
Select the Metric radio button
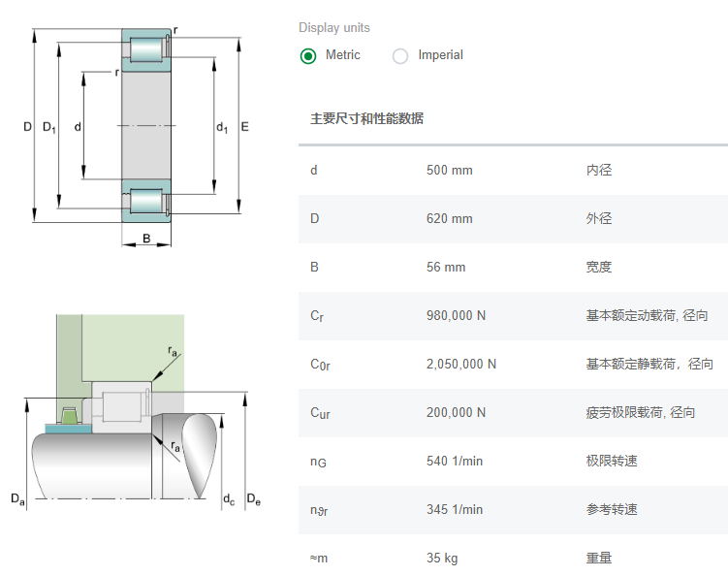pos(308,55)
